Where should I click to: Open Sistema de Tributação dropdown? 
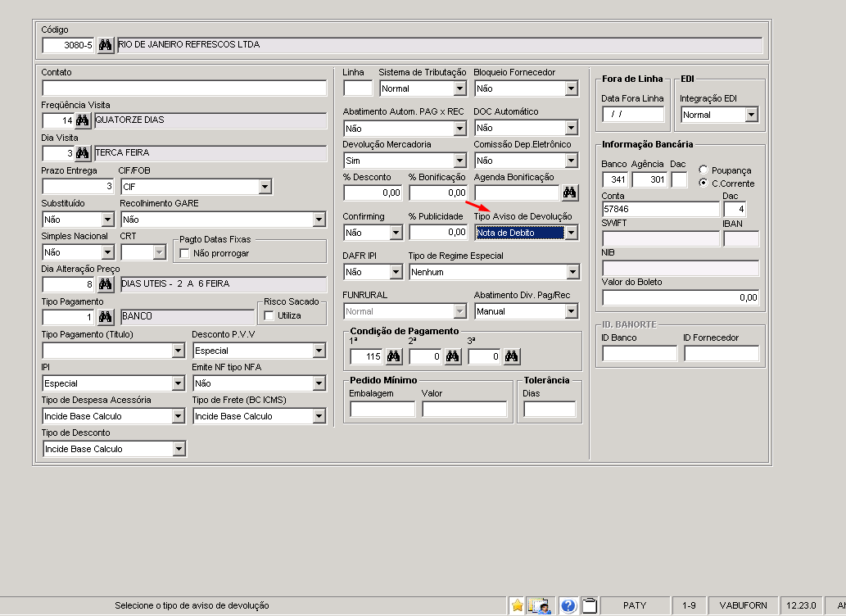(459, 88)
